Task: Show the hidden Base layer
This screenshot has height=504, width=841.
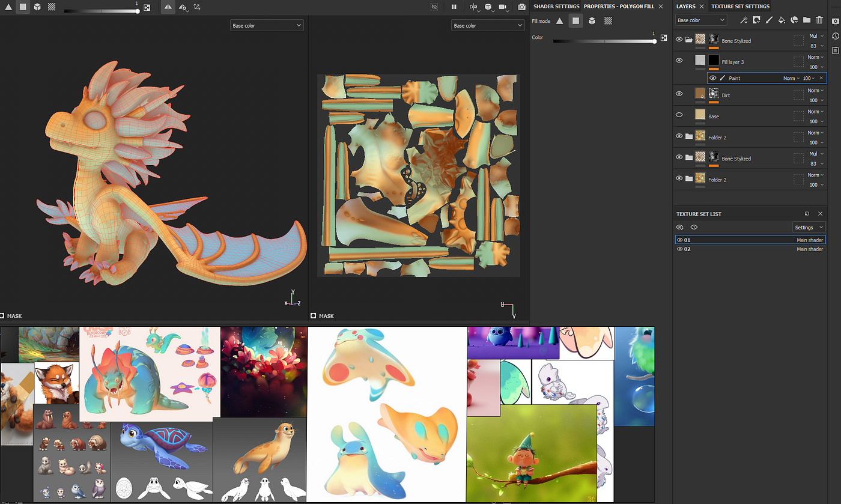Action: 679,115
